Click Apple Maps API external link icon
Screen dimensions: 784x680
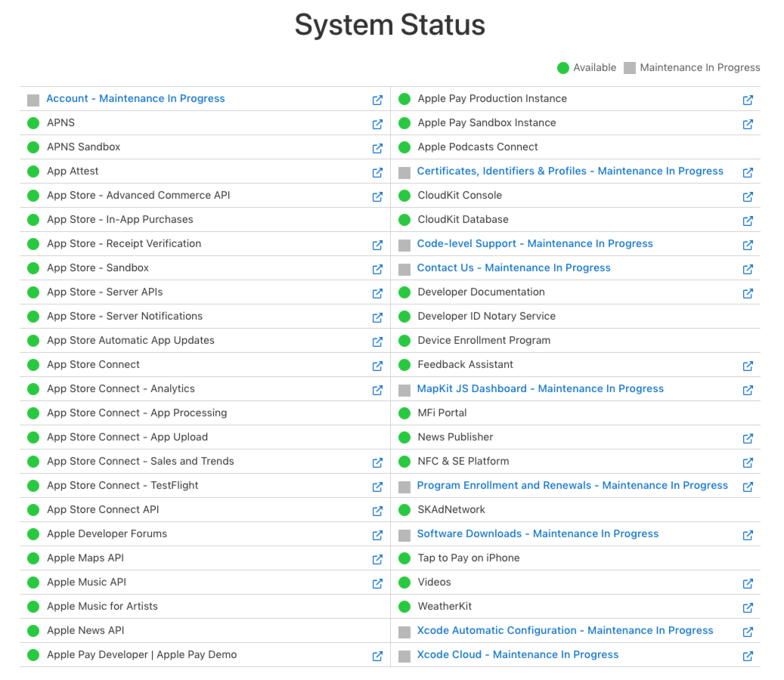coord(377,559)
